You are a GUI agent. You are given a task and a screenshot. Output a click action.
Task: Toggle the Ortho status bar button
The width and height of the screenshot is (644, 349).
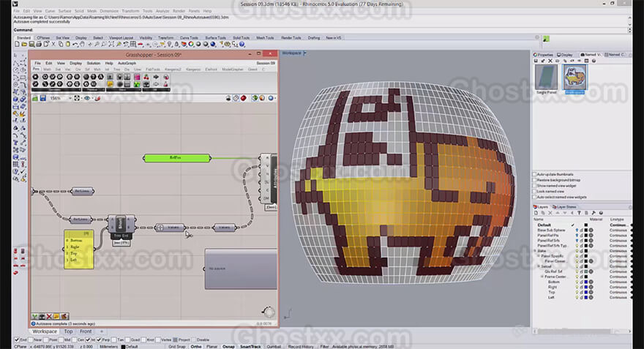click(196, 347)
